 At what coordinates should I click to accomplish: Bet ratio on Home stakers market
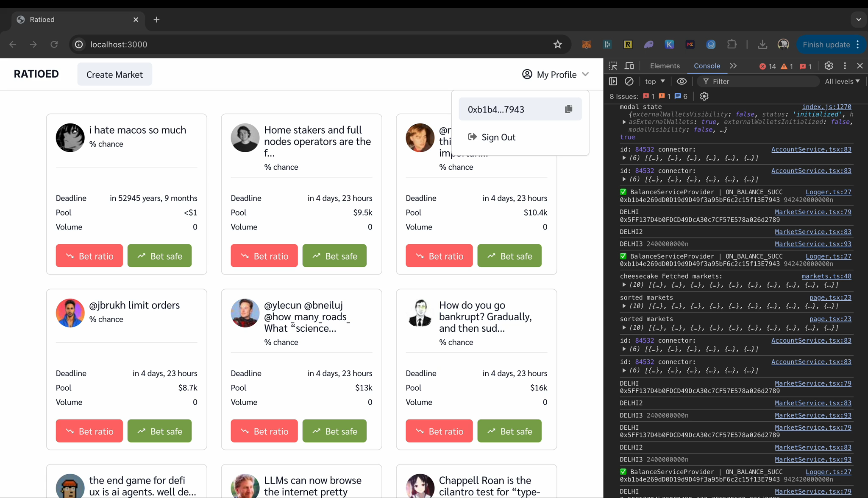click(264, 256)
